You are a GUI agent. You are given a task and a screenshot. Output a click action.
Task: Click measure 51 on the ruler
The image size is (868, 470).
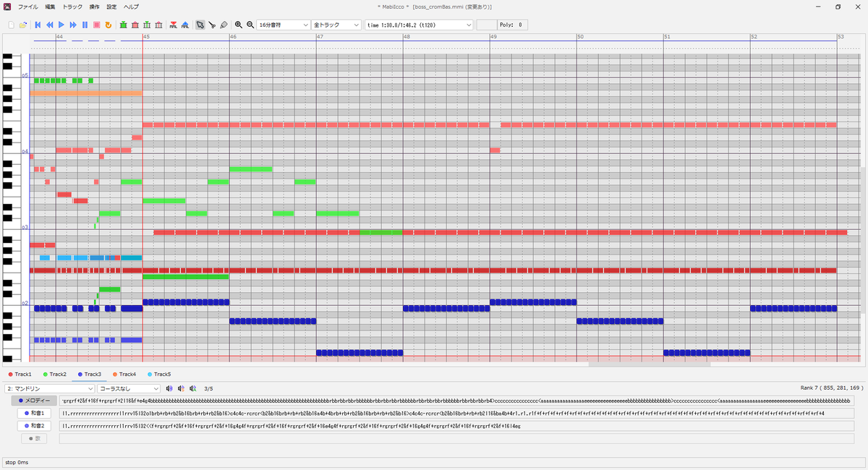pos(667,36)
